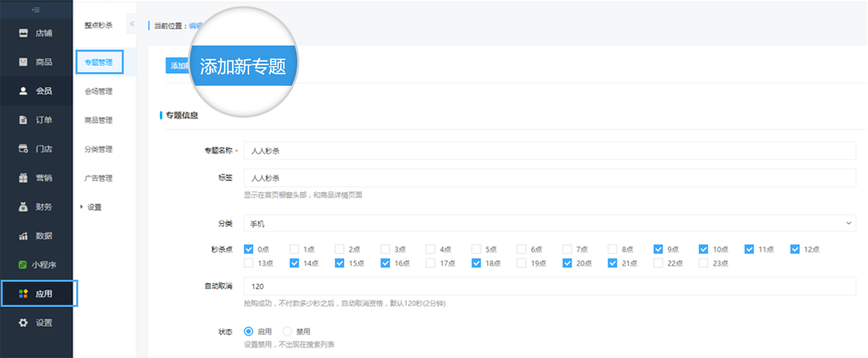This screenshot has height=358, width=868.
Task: Check the 3点 seckill checkbox
Action: [x=385, y=249]
